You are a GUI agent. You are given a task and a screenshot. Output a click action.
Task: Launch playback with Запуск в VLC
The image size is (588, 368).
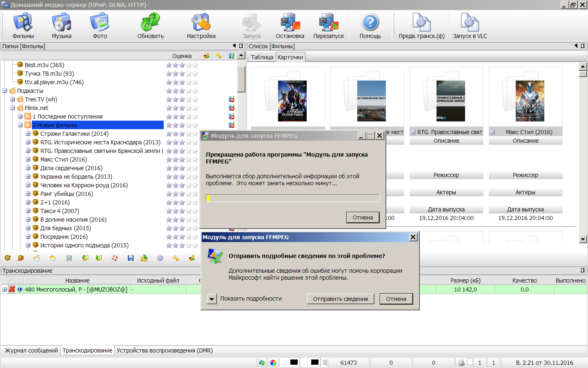click(470, 26)
